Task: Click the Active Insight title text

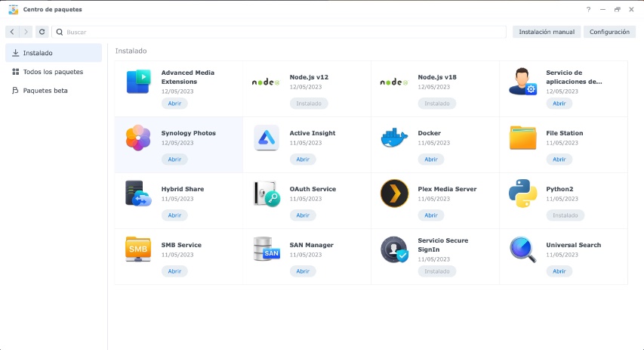Action: pos(313,133)
